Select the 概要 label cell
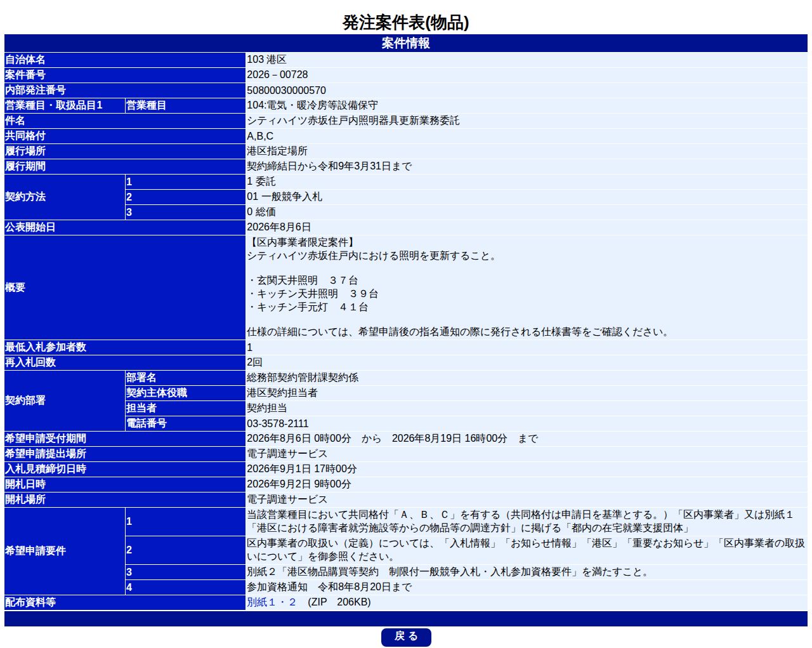This screenshot has width=812, height=648. pos(124,288)
